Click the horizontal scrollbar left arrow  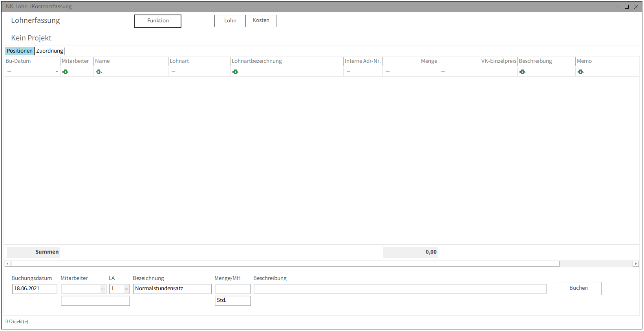[7, 264]
